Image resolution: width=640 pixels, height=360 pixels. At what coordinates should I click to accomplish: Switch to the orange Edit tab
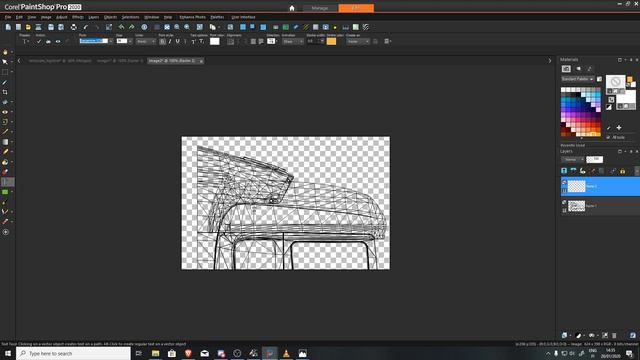click(x=356, y=8)
